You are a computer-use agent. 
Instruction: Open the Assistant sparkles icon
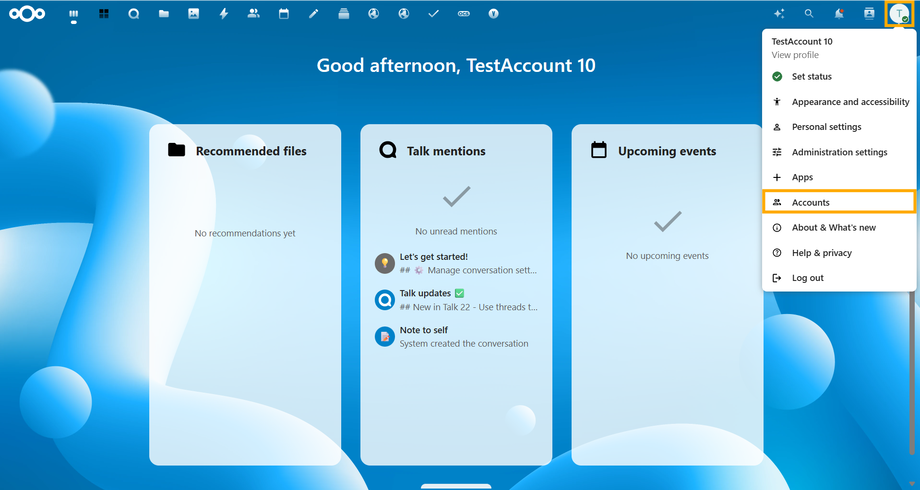[779, 13]
